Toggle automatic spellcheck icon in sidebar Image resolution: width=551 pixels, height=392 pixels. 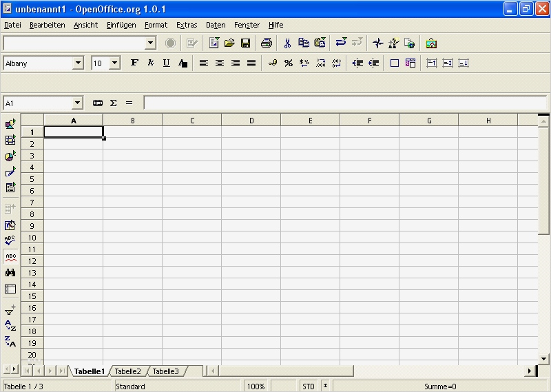10,257
